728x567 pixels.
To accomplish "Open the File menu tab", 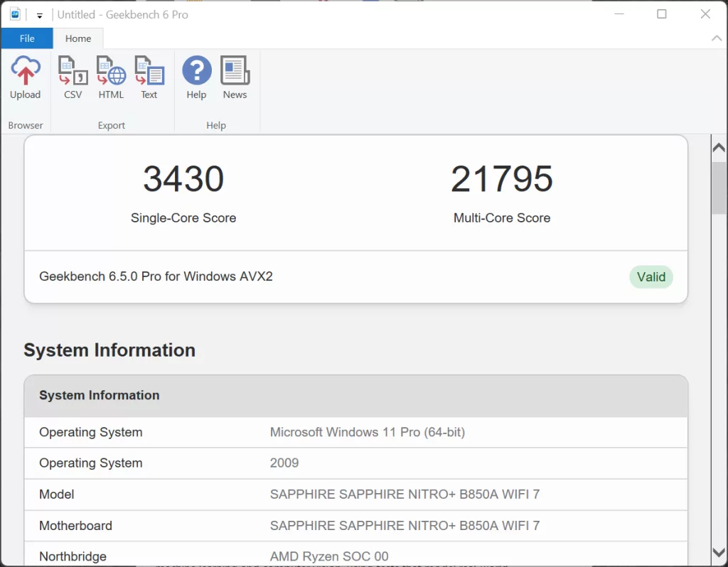I will tap(27, 38).
